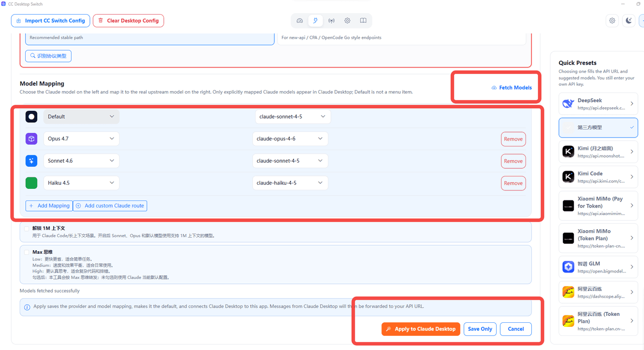Select the DeepSeek quick preset
The image size is (644, 350).
(x=598, y=104)
